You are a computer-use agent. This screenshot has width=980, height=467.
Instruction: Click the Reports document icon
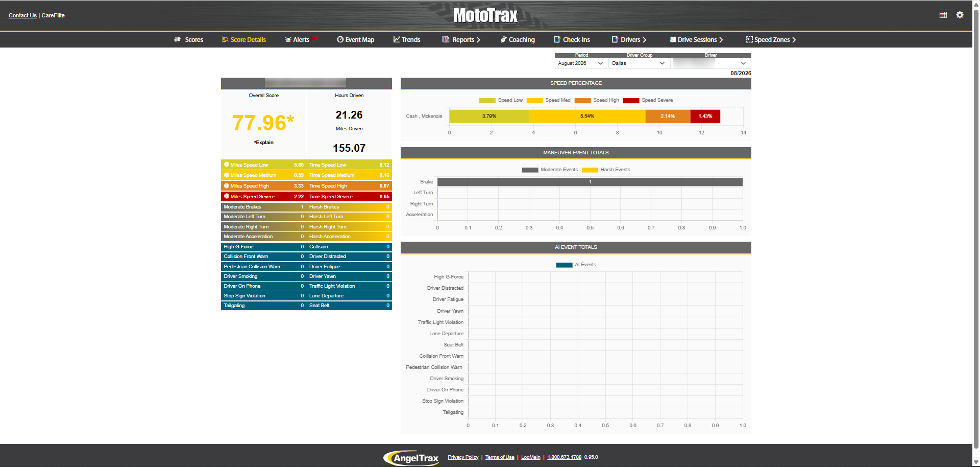[446, 39]
